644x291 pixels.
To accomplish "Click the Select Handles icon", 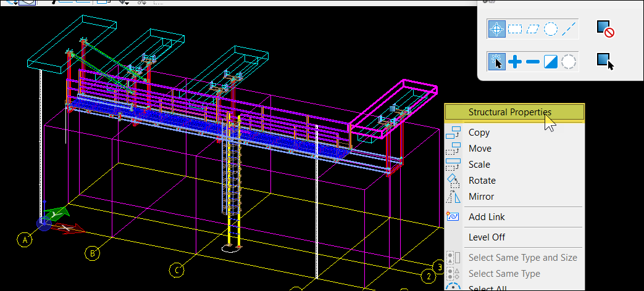I will point(605,61).
